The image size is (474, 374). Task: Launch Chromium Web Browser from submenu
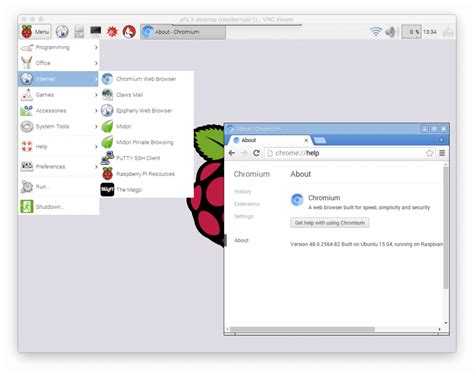147,79
